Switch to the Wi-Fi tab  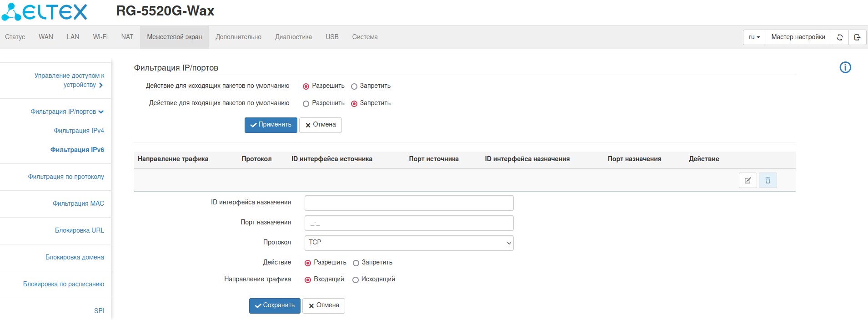pos(100,37)
